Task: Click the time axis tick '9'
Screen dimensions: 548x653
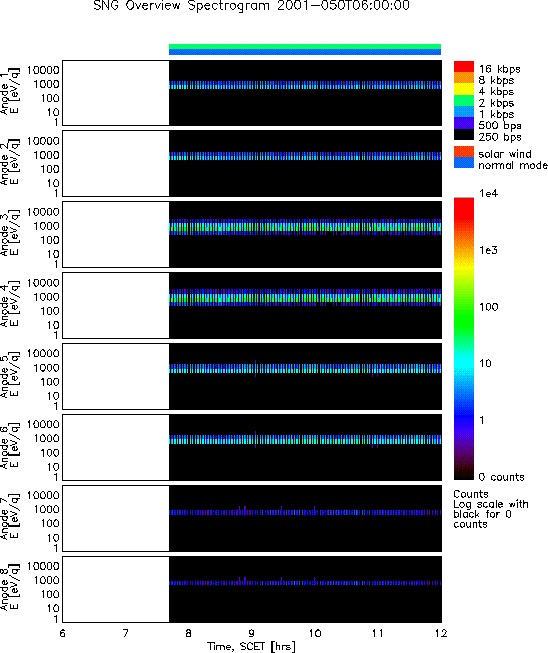Action: pyautogui.click(x=252, y=633)
